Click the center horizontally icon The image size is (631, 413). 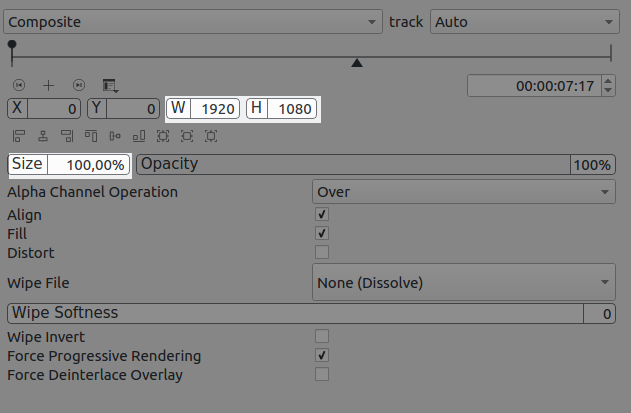(x=42, y=136)
